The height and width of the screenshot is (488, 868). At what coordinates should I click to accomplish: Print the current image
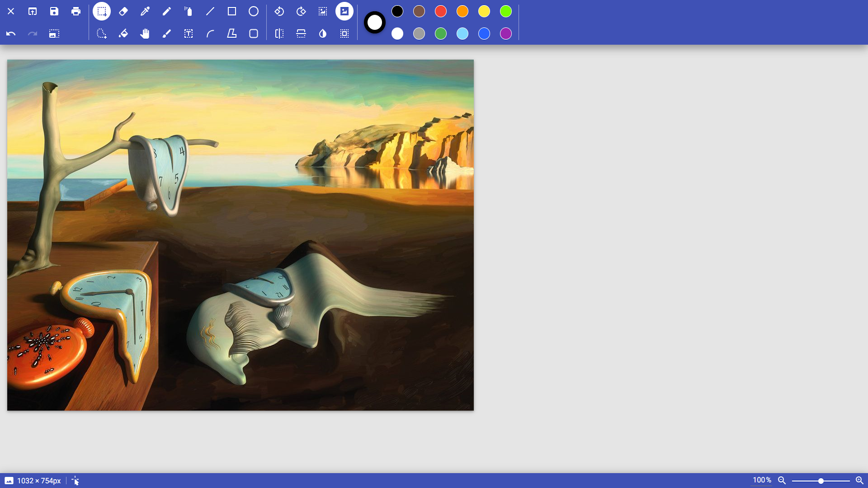pos(75,11)
